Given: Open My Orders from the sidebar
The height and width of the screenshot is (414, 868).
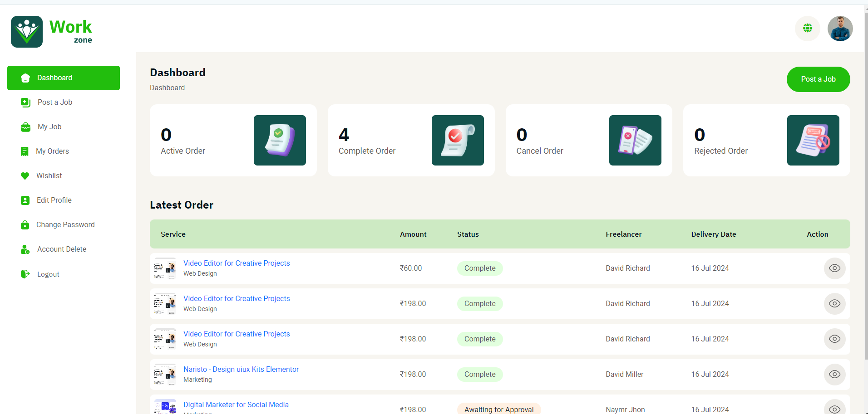Looking at the screenshot, I should [52, 151].
